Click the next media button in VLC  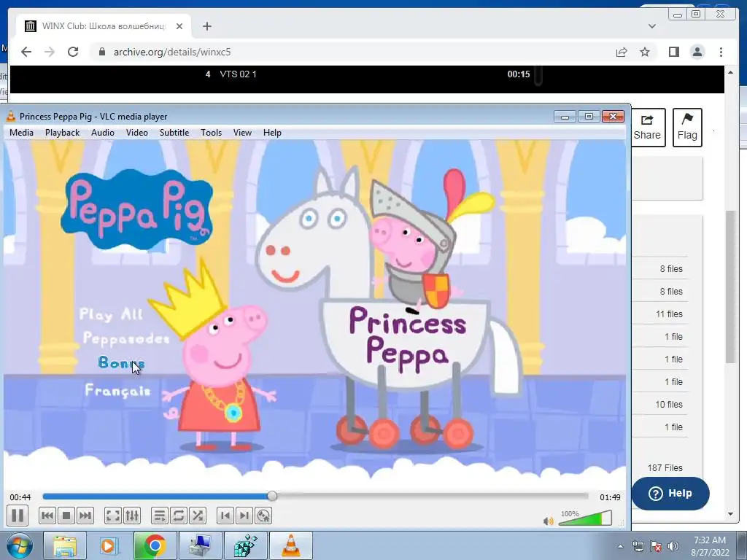pos(85,516)
